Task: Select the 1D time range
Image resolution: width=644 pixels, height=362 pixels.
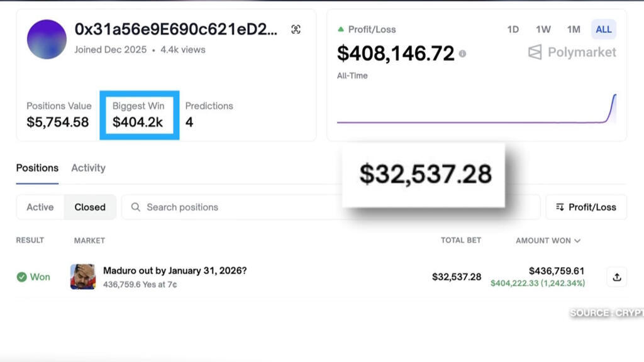Action: click(513, 30)
